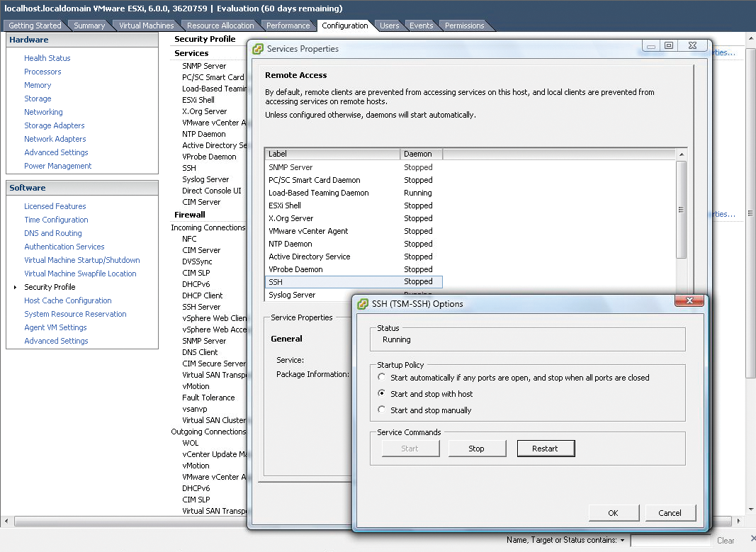Switch to Resource Allocation tab
This screenshot has height=552, width=756.
220,26
